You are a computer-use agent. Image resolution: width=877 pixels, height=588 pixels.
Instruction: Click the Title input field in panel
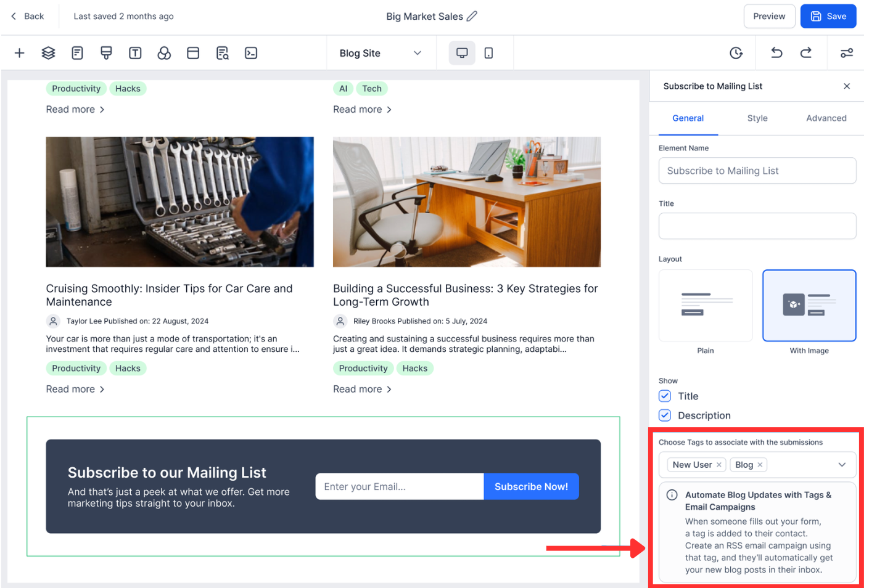point(757,226)
